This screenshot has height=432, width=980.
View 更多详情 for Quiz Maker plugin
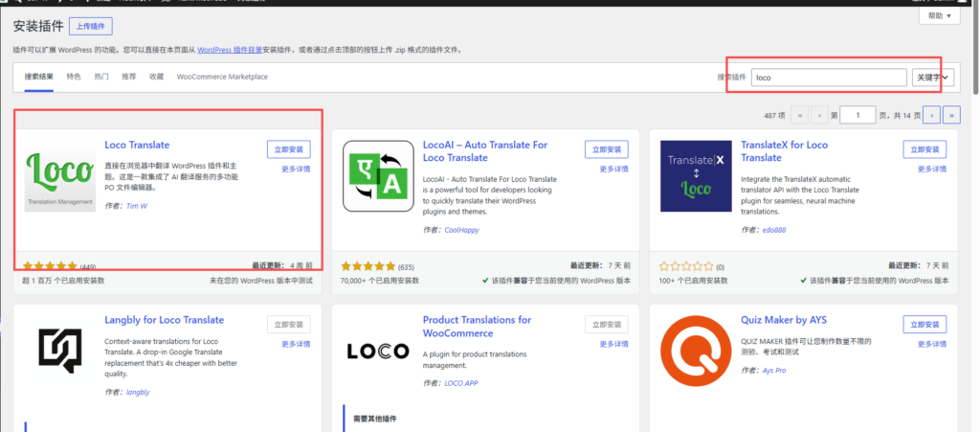point(932,344)
